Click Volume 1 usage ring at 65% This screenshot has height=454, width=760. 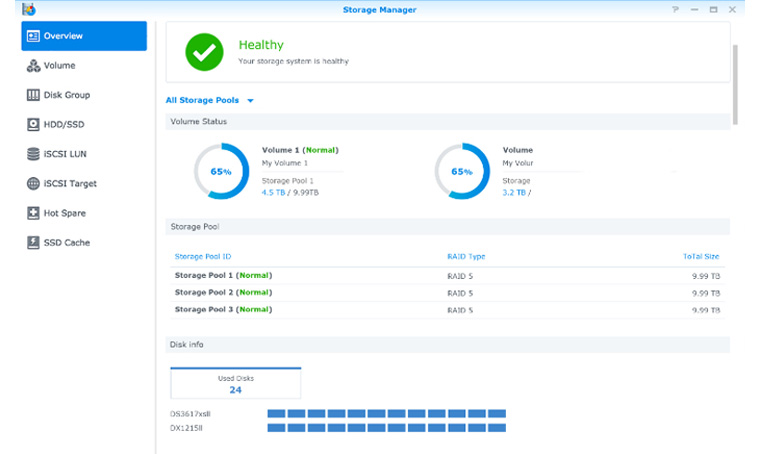click(x=221, y=171)
